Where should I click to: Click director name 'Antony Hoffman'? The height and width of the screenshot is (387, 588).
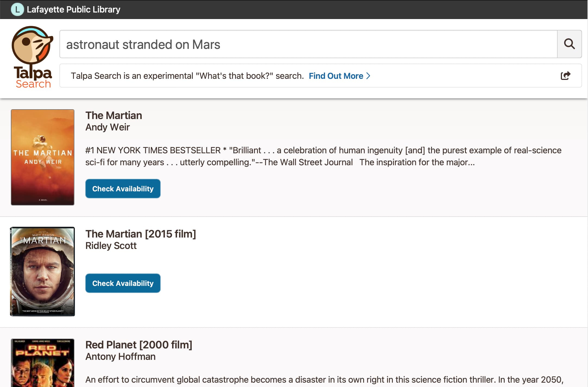click(x=120, y=357)
